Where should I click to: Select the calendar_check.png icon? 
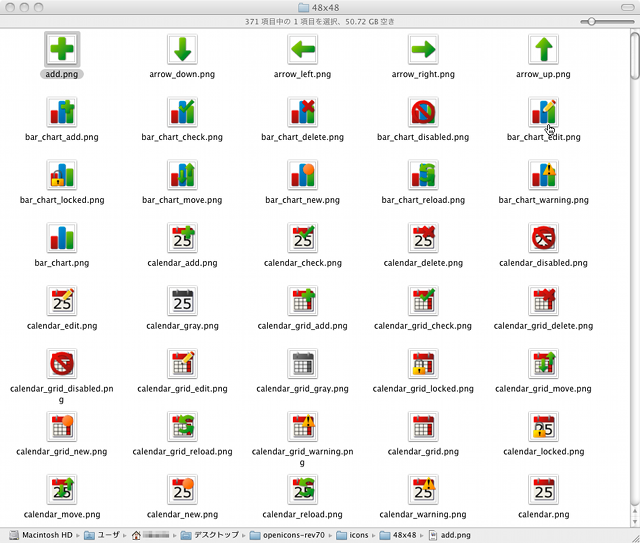[302, 238]
